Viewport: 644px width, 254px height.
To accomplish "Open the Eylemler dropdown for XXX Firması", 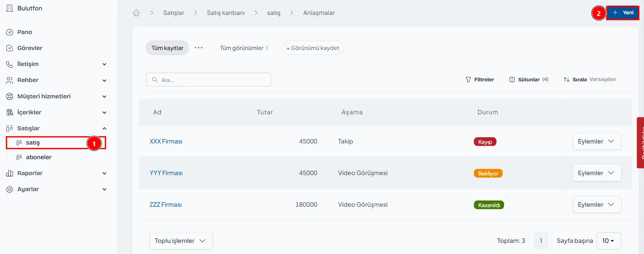I will point(597,141).
